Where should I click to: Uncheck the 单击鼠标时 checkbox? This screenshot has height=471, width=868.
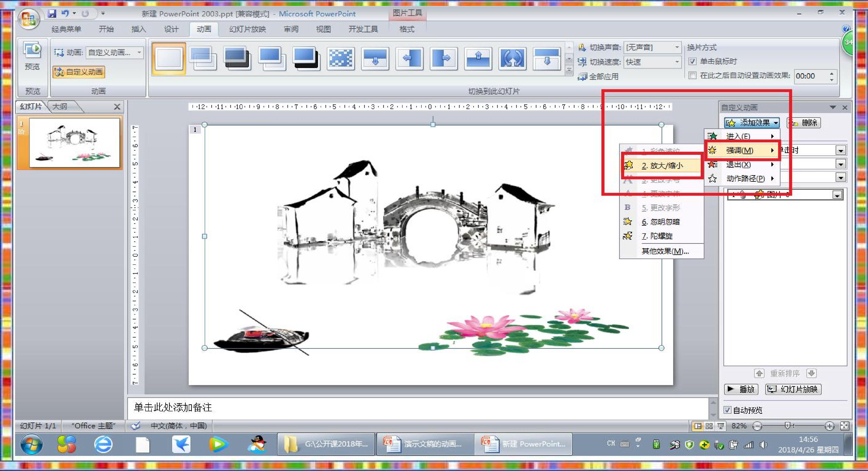click(692, 61)
